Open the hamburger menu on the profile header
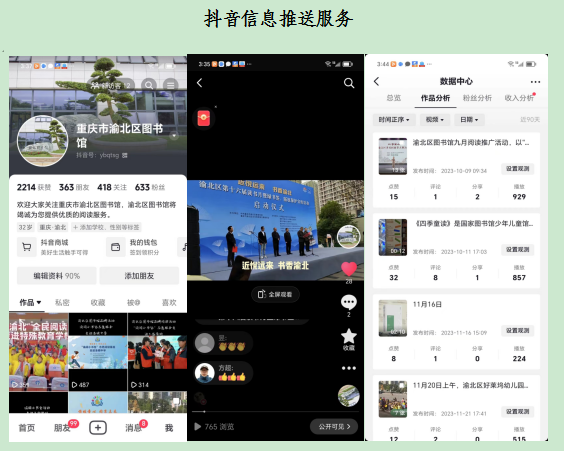 tap(170, 85)
